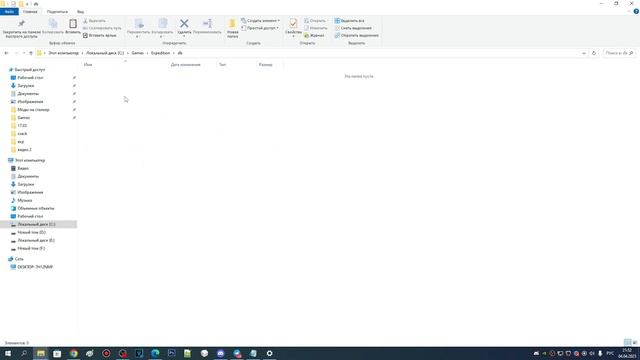Select Сеть in the navigation pane
The image size is (640, 360).
point(19,259)
